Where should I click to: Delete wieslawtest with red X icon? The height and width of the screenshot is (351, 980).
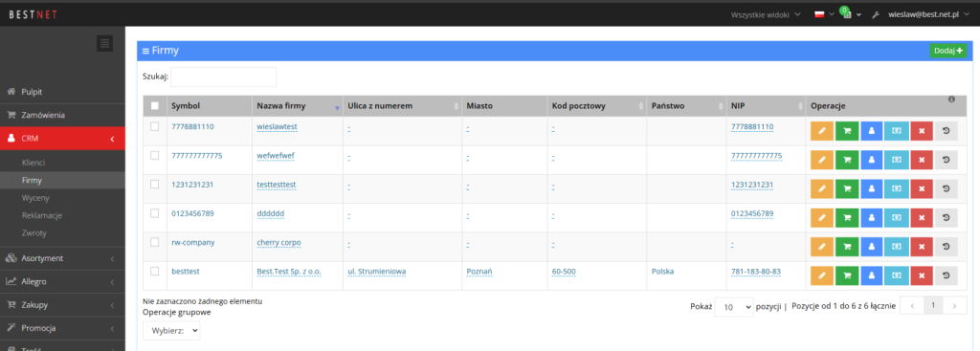point(922,131)
